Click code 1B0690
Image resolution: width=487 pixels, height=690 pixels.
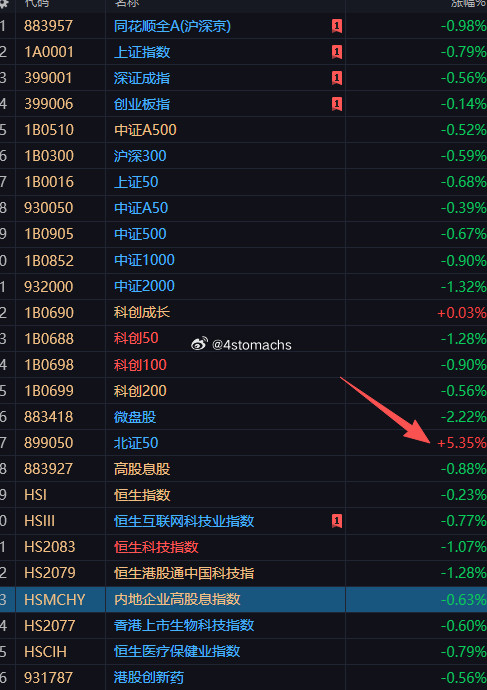(48, 312)
